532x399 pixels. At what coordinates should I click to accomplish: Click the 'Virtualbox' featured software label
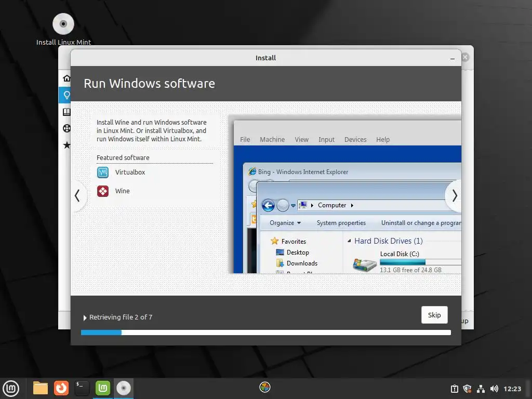[130, 172]
